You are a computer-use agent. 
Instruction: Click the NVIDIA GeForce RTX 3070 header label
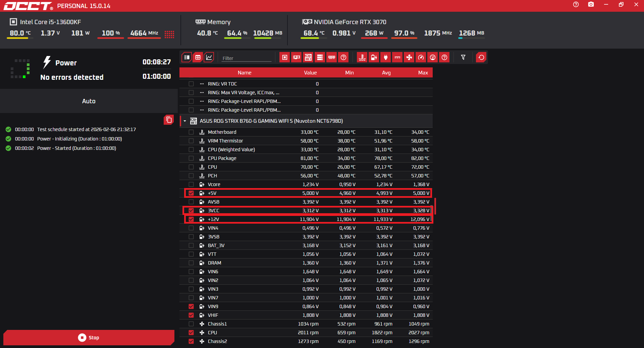click(350, 22)
